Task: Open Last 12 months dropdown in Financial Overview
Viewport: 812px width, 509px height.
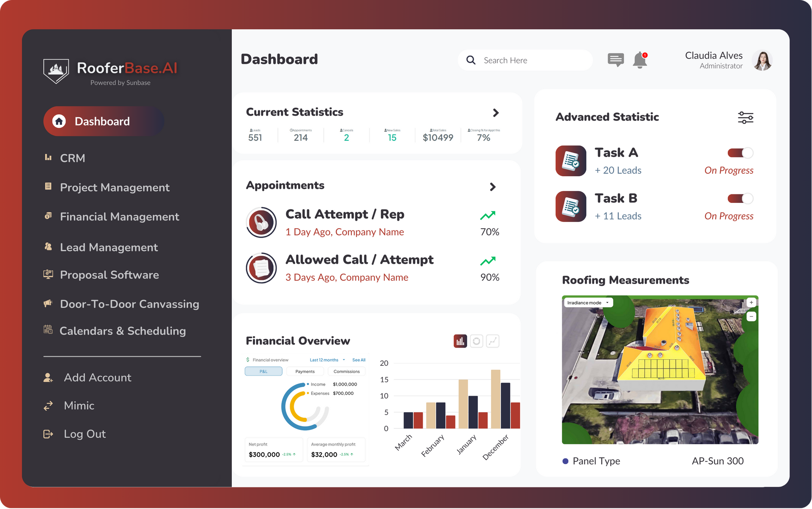Action: [327, 359]
